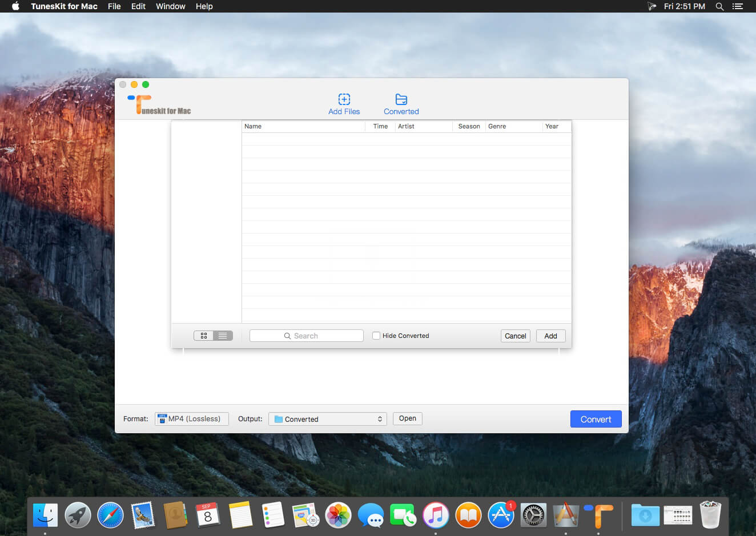Click the Cancel button
The height and width of the screenshot is (536, 756).
pyautogui.click(x=516, y=336)
